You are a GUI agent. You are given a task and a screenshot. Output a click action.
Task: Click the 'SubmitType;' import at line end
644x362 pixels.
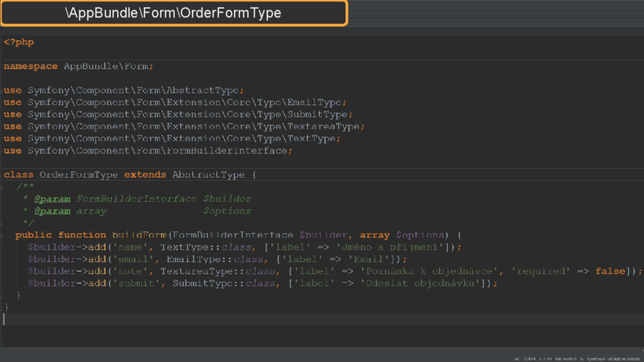[319, 114]
